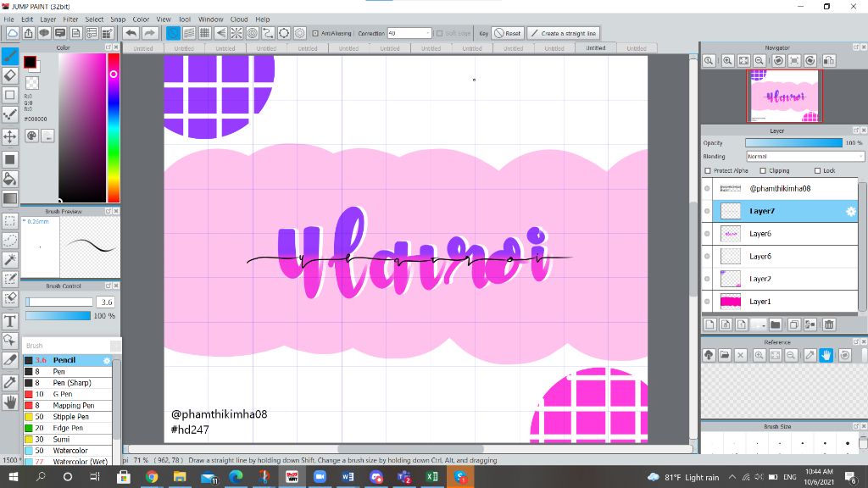Click the Navigator canvas thumbnail

[x=784, y=96]
